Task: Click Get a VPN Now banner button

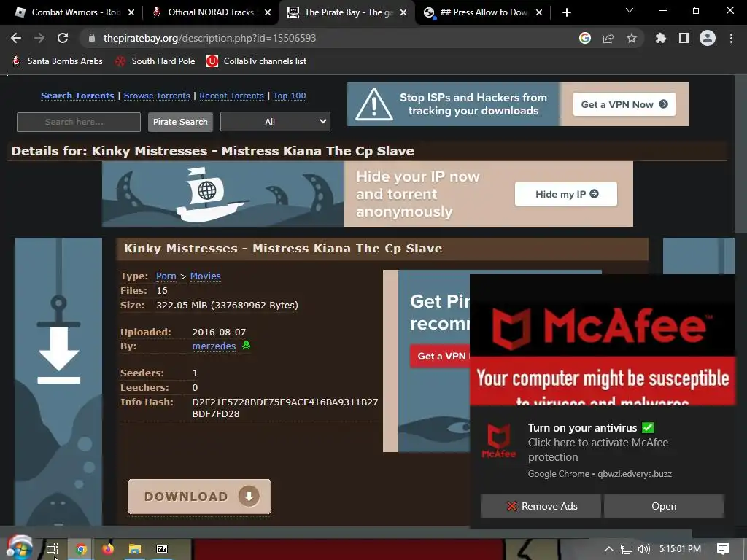Action: pyautogui.click(x=624, y=104)
